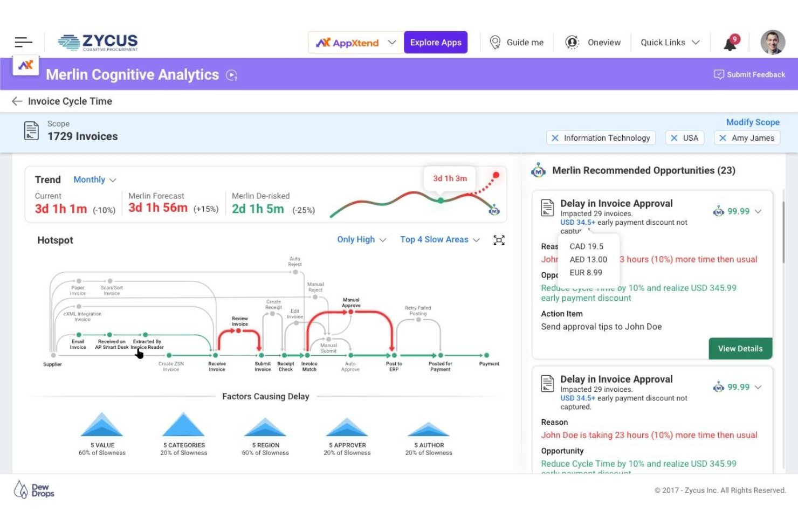Select the Manual Approve node in hotspot
Image resolution: width=798 pixels, height=532 pixels.
pyautogui.click(x=351, y=312)
